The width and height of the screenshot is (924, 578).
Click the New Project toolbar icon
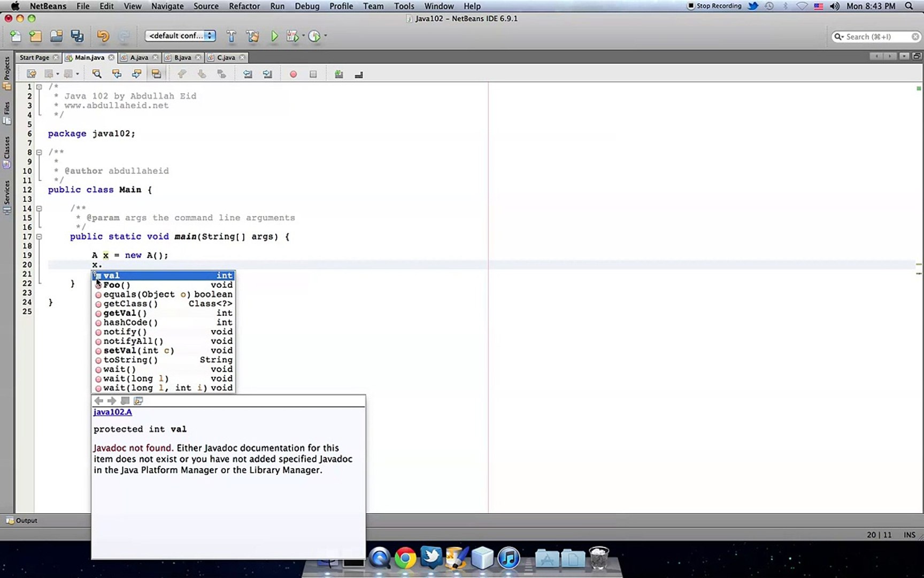tap(35, 36)
